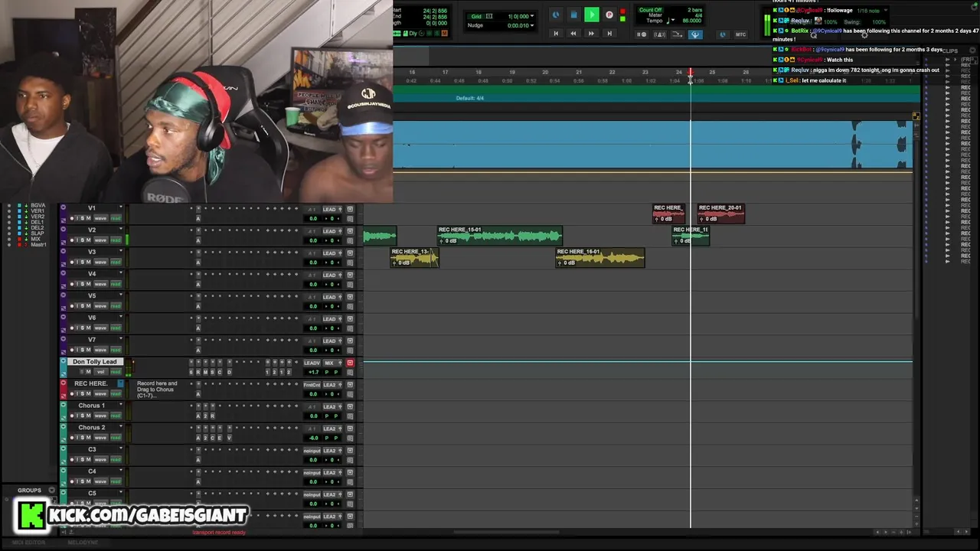The image size is (980, 551).
Task: Toggle the wait-for-note button under Count Off
Action: tap(642, 34)
